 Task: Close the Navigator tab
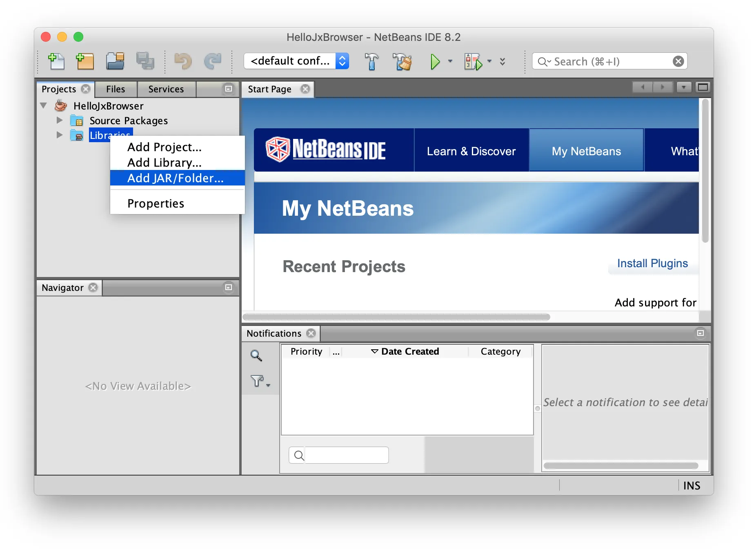pos(93,287)
